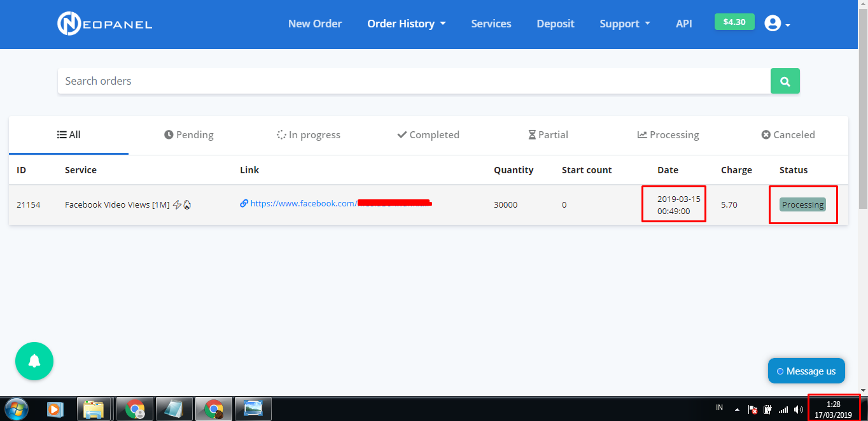868x421 pixels.
Task: Click the link chain icon beside Facebook URL
Action: pyautogui.click(x=244, y=204)
